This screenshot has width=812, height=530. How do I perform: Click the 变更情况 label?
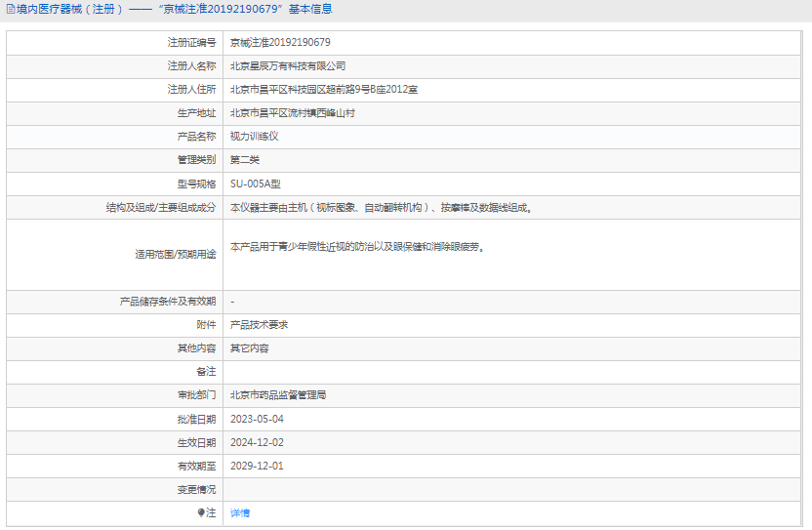tap(197, 490)
